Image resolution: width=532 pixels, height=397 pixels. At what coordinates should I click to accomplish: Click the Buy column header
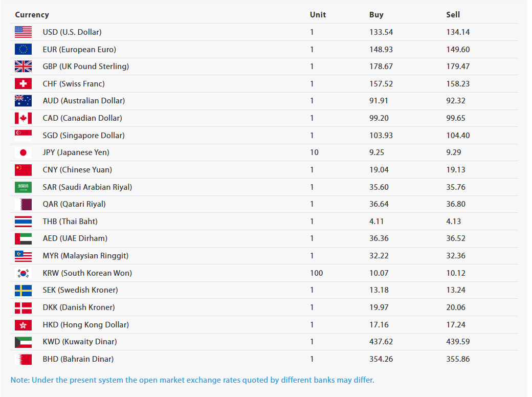click(x=376, y=15)
